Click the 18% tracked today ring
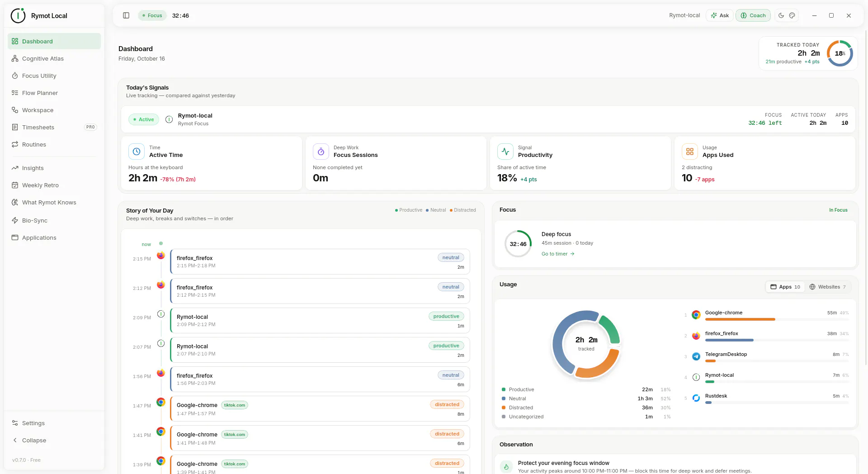 coord(840,53)
